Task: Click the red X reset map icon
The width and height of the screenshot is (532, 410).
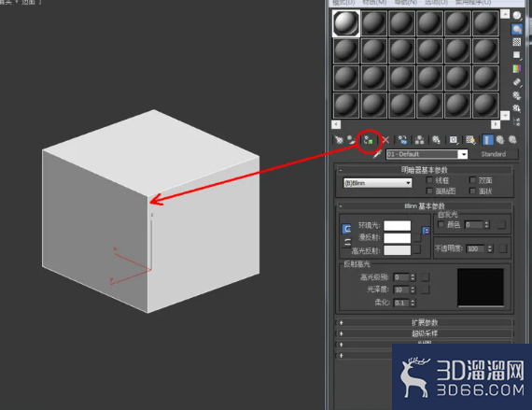Action: [385, 140]
